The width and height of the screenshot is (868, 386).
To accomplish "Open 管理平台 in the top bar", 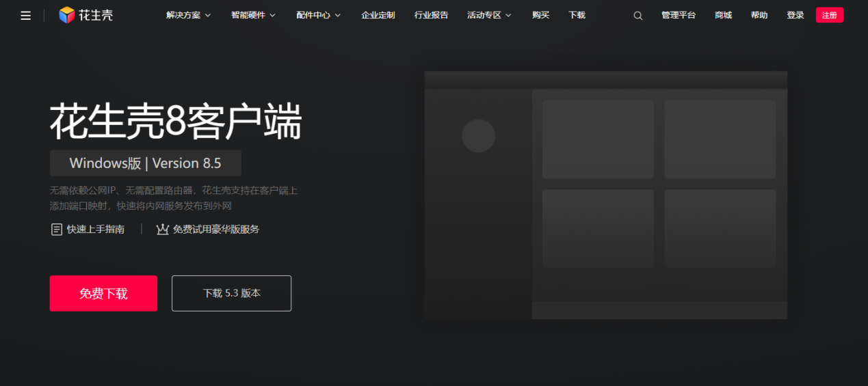I will pyautogui.click(x=679, y=15).
